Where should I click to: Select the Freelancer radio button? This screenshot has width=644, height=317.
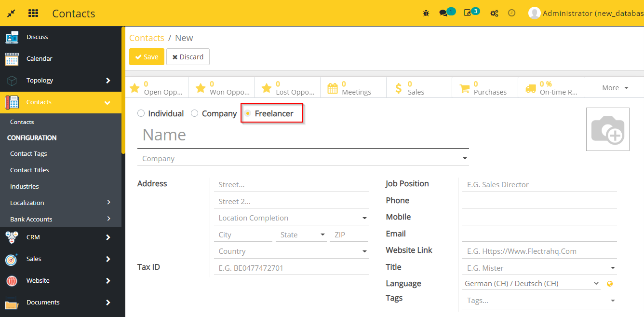coord(248,113)
